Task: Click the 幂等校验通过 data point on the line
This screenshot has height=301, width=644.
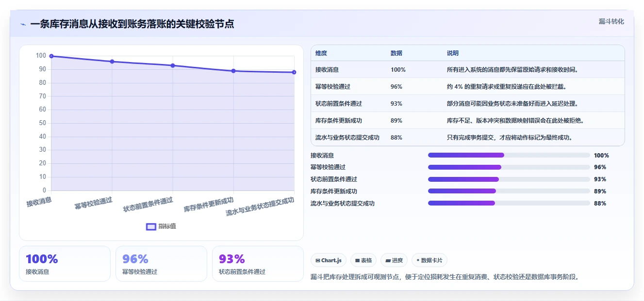Action: coord(112,62)
